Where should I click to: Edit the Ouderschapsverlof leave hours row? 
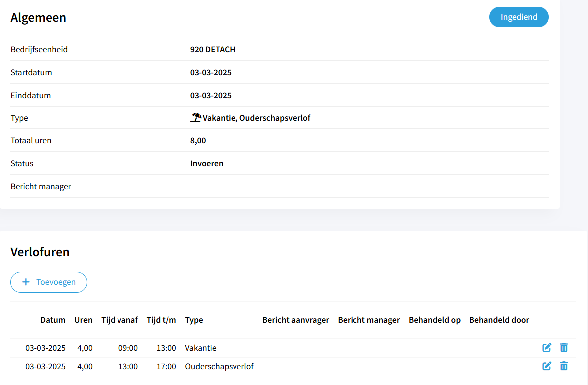click(x=547, y=366)
